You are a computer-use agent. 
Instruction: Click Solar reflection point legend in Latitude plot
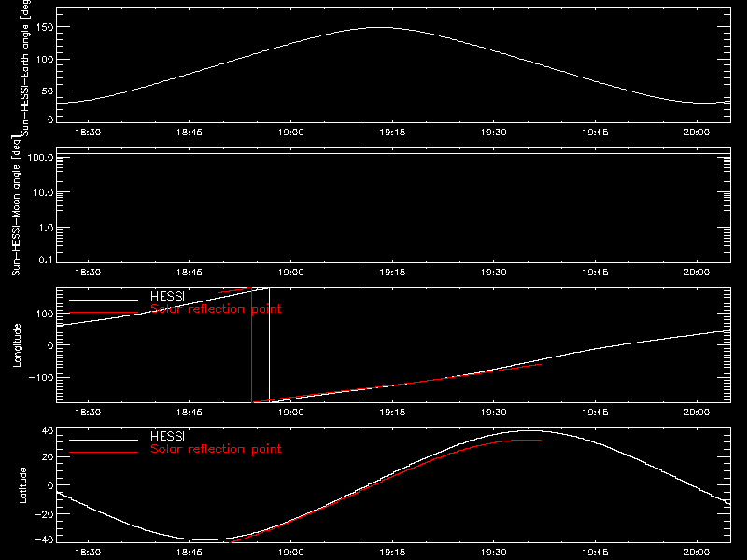[216, 449]
